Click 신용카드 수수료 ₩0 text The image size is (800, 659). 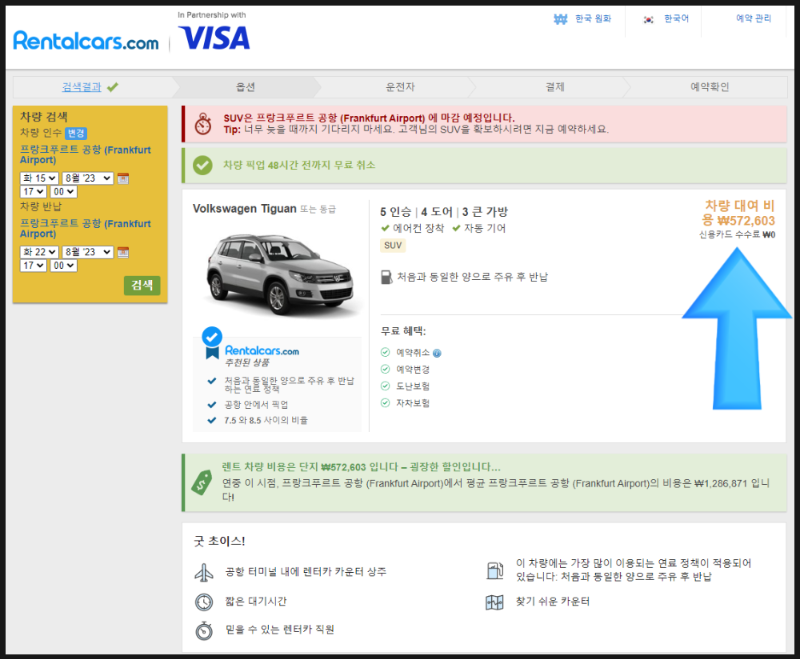pyautogui.click(x=737, y=235)
